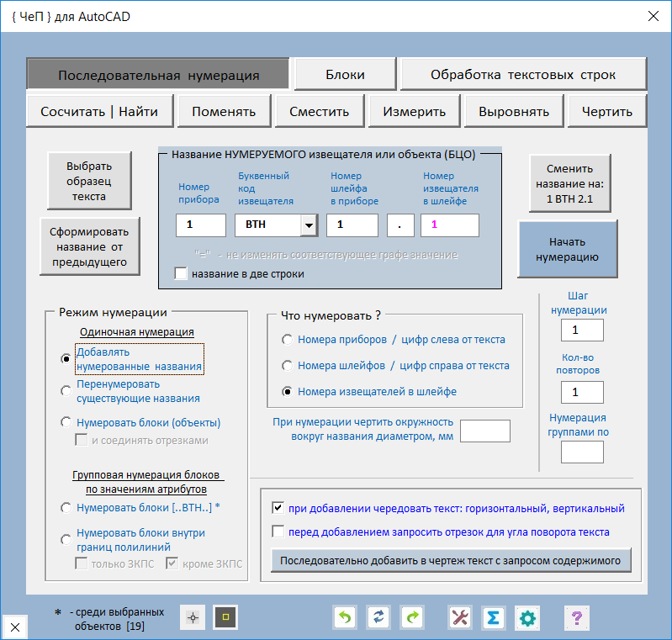Click the circle diameter input field
Image resolution: width=672 pixels, height=640 pixels.
[x=485, y=431]
